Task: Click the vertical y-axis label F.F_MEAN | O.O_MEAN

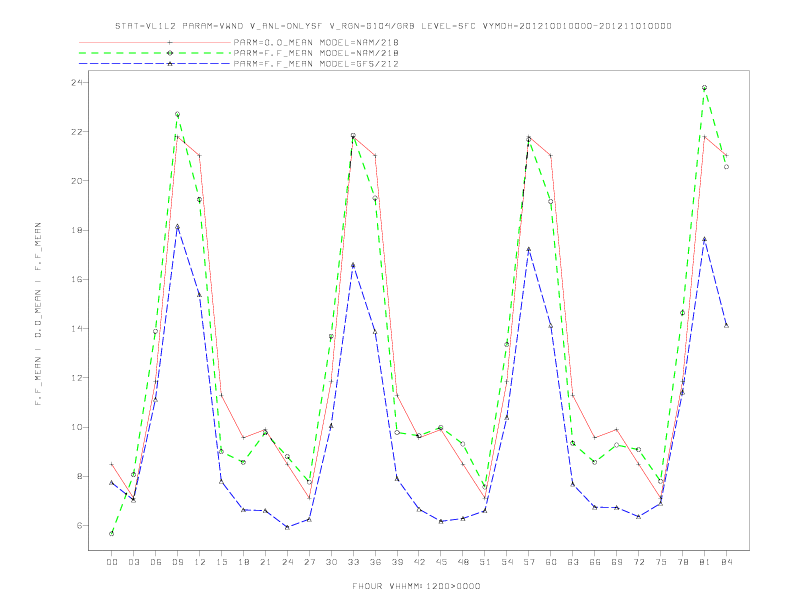Action: click(x=38, y=314)
